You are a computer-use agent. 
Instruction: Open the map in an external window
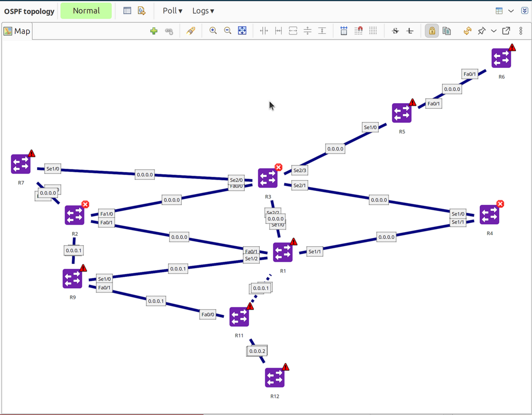[506, 31]
